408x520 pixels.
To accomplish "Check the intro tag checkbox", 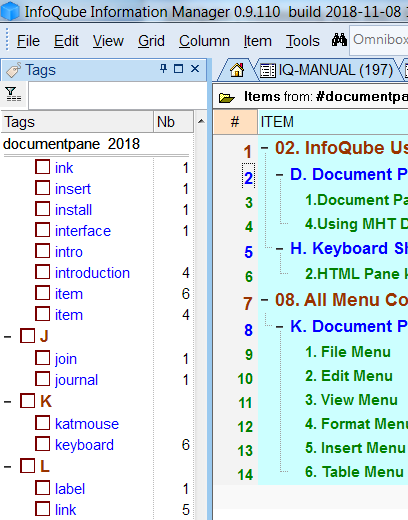I will coord(42,251).
